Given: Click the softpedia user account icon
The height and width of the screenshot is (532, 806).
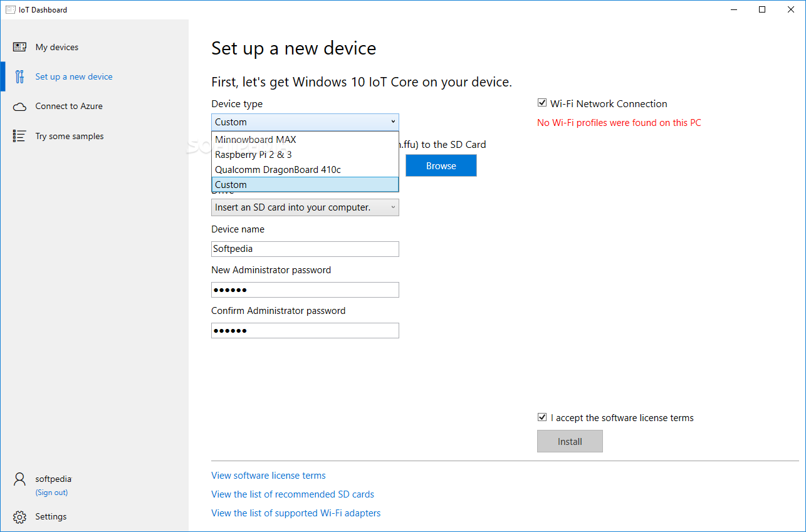Looking at the screenshot, I should pyautogui.click(x=19, y=479).
